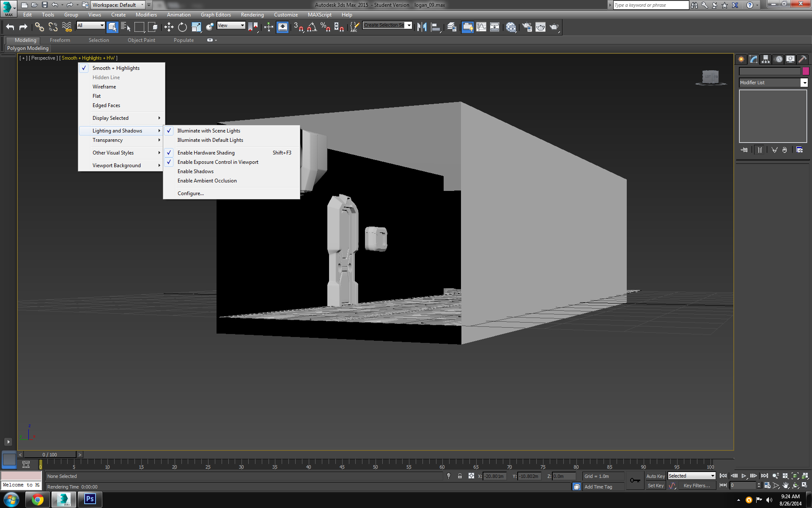Open the Utilities panel hammer icon
The height and width of the screenshot is (508, 812).
coord(802,59)
